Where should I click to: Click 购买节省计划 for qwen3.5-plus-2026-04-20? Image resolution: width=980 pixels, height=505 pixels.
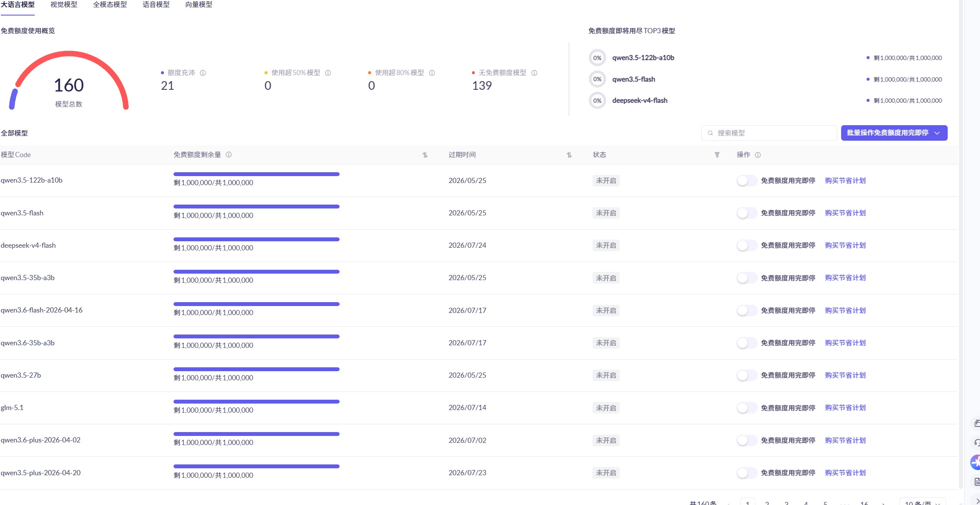(845, 473)
